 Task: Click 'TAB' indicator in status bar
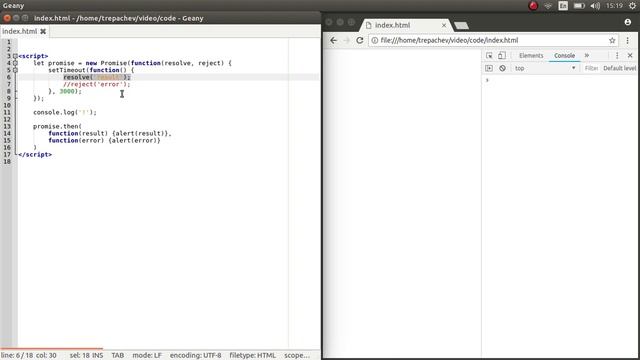point(118,355)
